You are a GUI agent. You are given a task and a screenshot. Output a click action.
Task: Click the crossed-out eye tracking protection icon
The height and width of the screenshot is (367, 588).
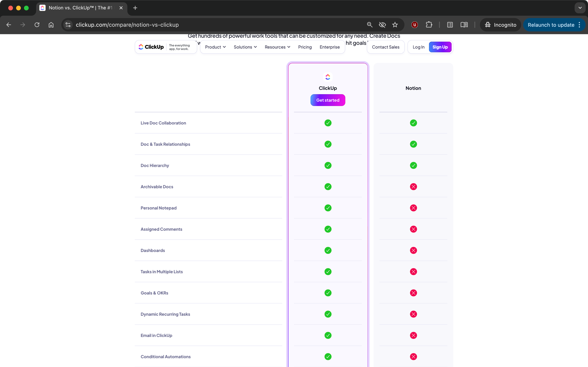[x=382, y=25]
